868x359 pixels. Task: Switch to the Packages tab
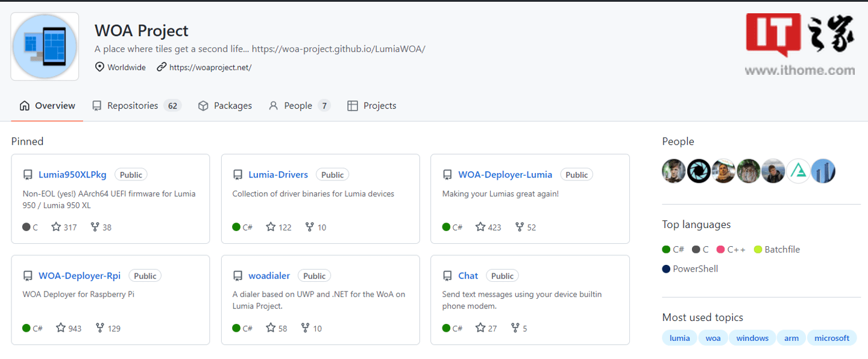pyautogui.click(x=225, y=106)
